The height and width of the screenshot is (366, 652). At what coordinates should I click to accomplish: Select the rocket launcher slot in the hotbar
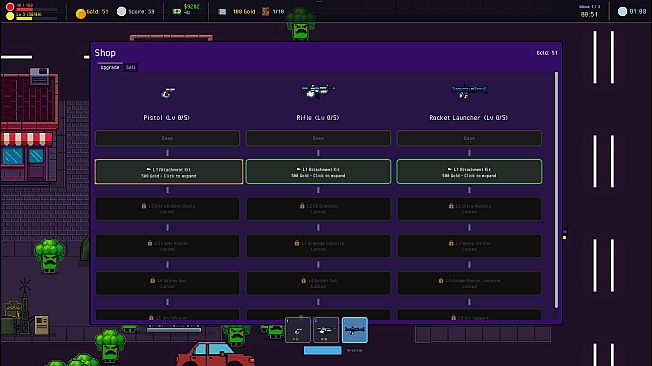point(355,330)
